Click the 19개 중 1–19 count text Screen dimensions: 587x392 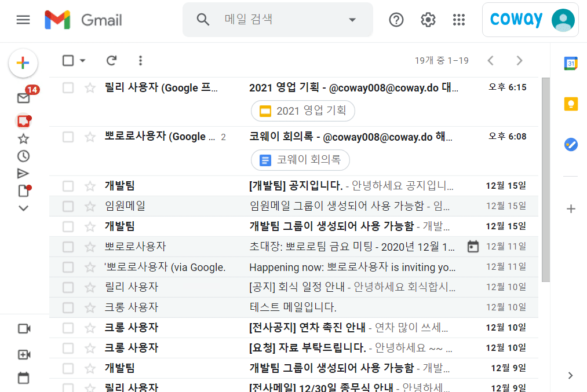pyautogui.click(x=442, y=61)
